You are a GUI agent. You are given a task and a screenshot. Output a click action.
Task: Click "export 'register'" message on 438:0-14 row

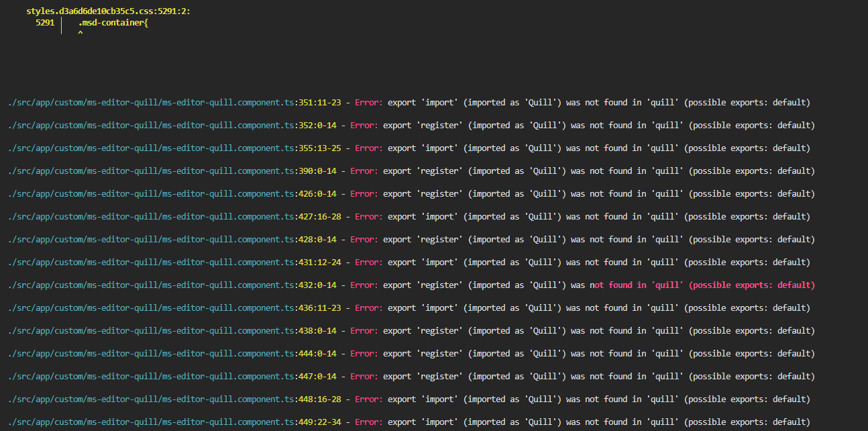pos(424,331)
